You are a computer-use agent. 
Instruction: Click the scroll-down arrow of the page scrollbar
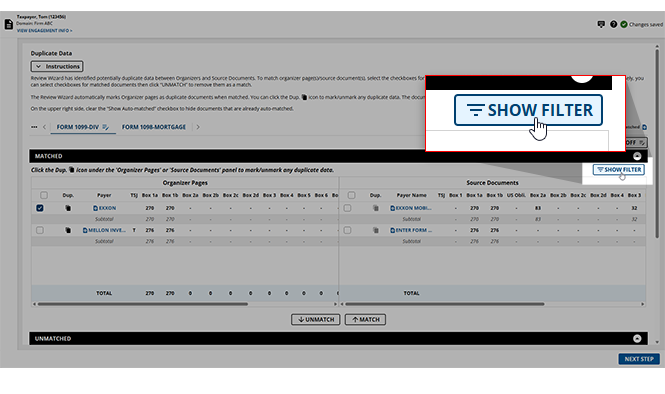coord(657,342)
